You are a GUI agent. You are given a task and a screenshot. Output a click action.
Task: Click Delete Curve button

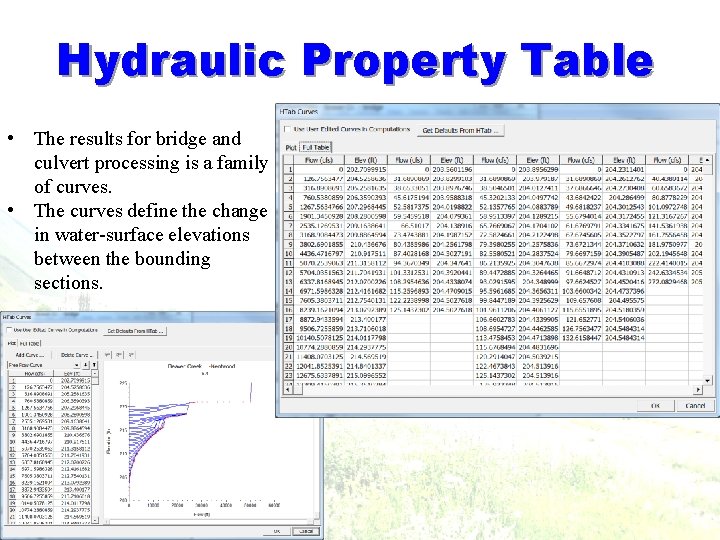coord(76,355)
